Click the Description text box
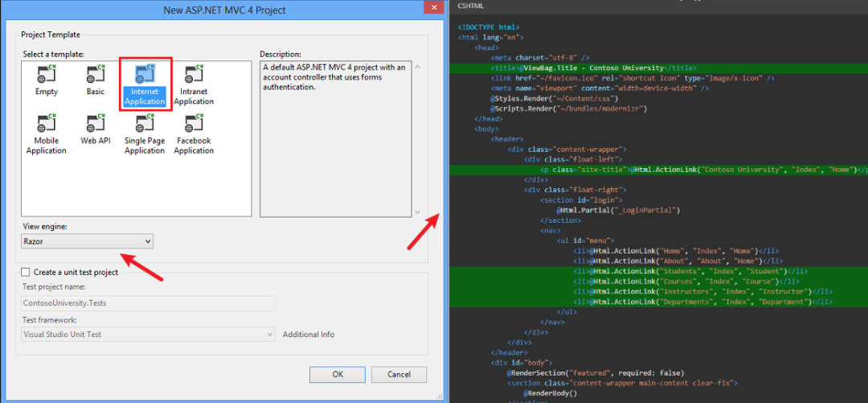The image size is (868, 403). pos(336,138)
